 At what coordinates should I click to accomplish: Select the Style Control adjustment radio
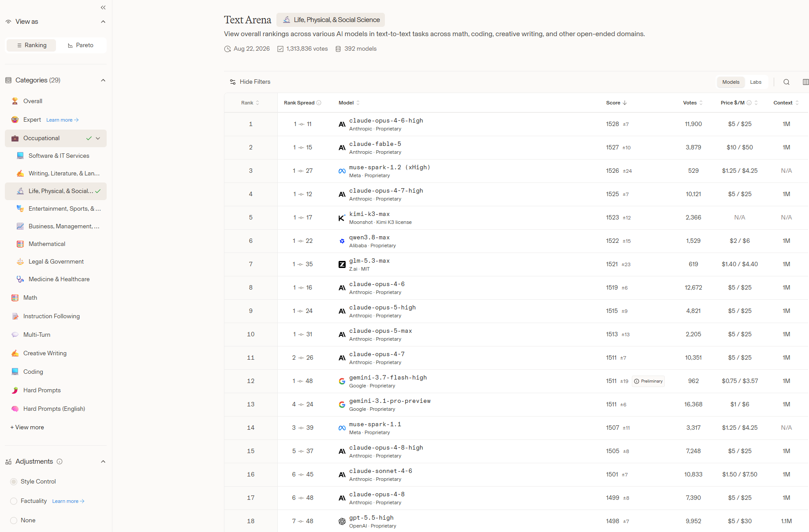click(x=14, y=482)
